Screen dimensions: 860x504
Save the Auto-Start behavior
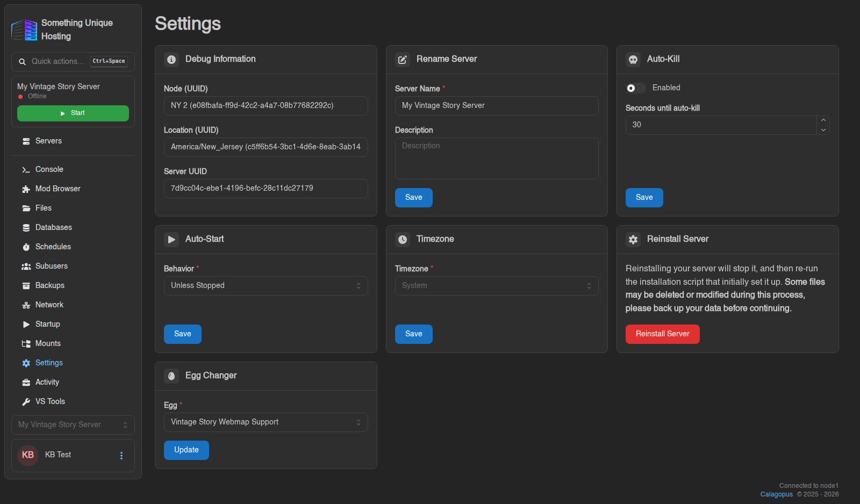point(182,334)
